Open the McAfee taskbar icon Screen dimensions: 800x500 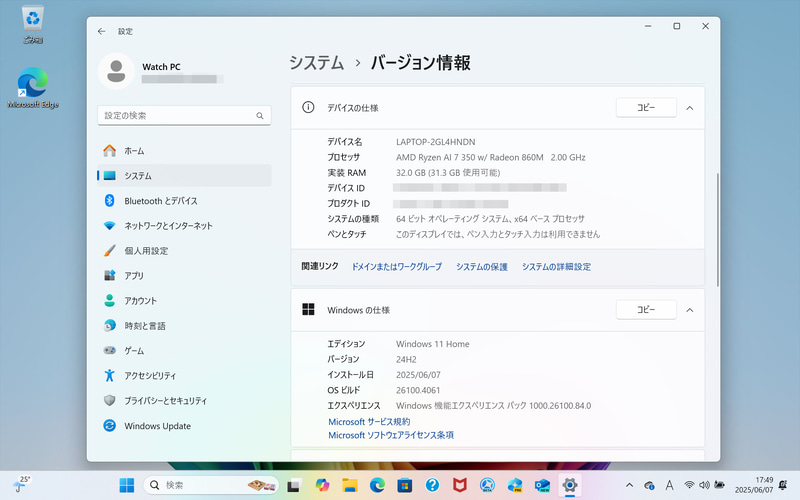point(460,485)
